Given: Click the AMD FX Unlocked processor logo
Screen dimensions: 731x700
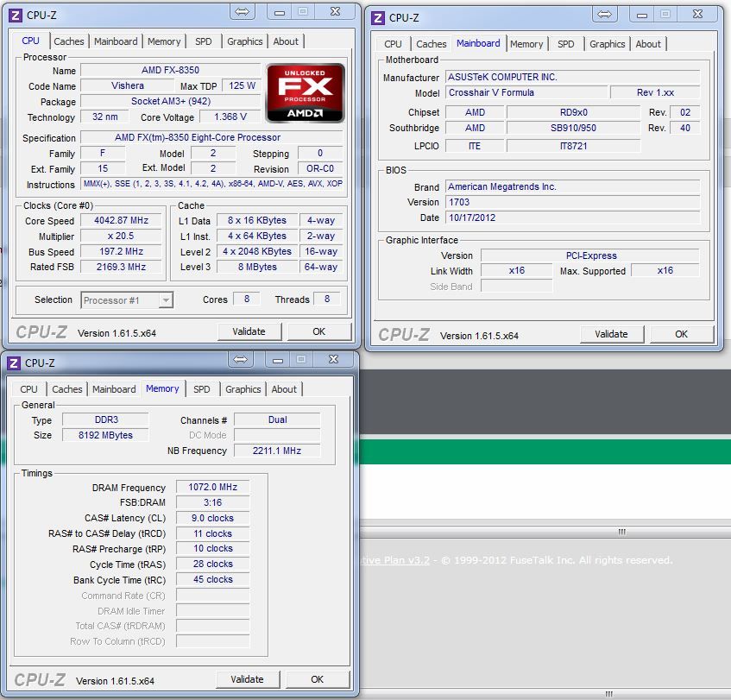Looking at the screenshot, I should [x=306, y=93].
